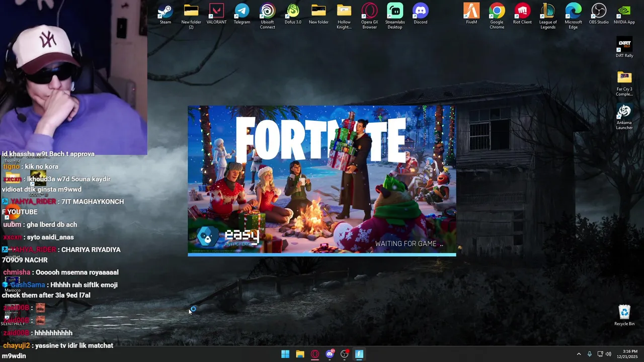
Task: Open the Riot Client shortcut
Action: pyautogui.click(x=522, y=14)
